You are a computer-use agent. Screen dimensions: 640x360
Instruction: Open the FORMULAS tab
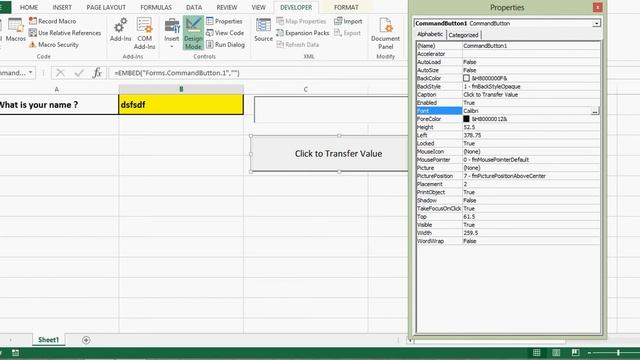point(156,7)
